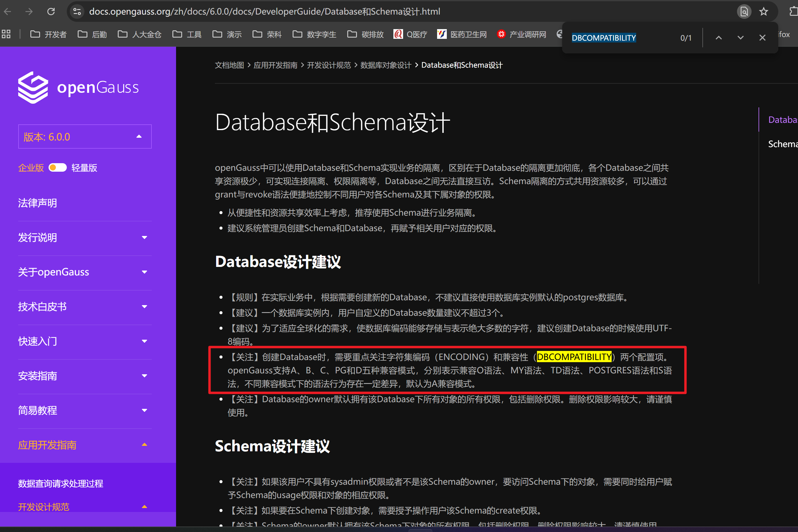798x532 pixels.
Task: Go to 开发设计规范 breadcrumb
Action: 329,65
